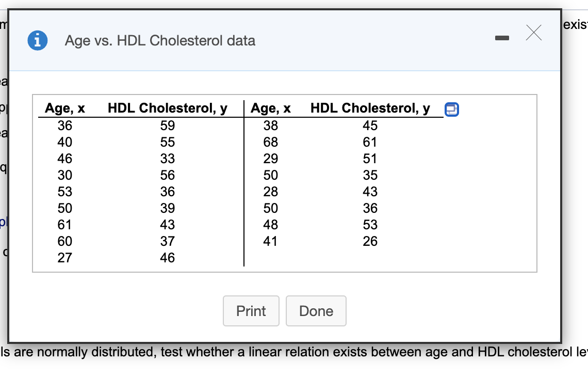Select the right "Age, x" column header
Viewport: 588px width, 377px height.
pyautogui.click(x=270, y=108)
